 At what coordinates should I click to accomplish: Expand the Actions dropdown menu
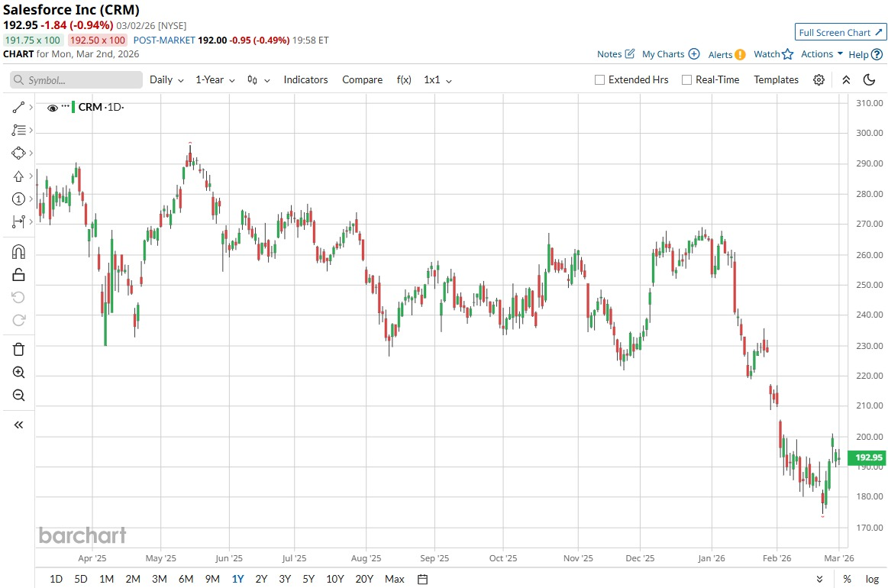click(822, 53)
